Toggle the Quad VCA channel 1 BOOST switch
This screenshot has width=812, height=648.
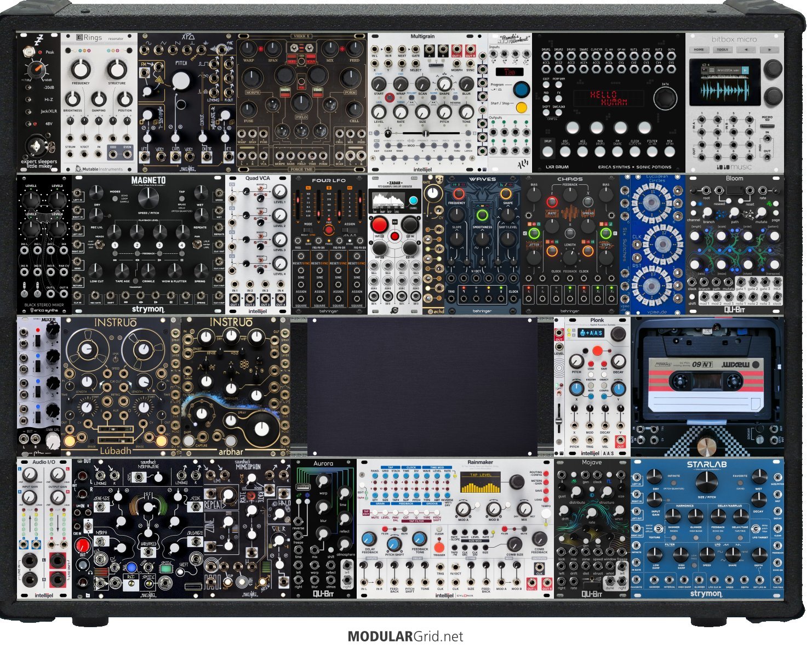(261, 187)
